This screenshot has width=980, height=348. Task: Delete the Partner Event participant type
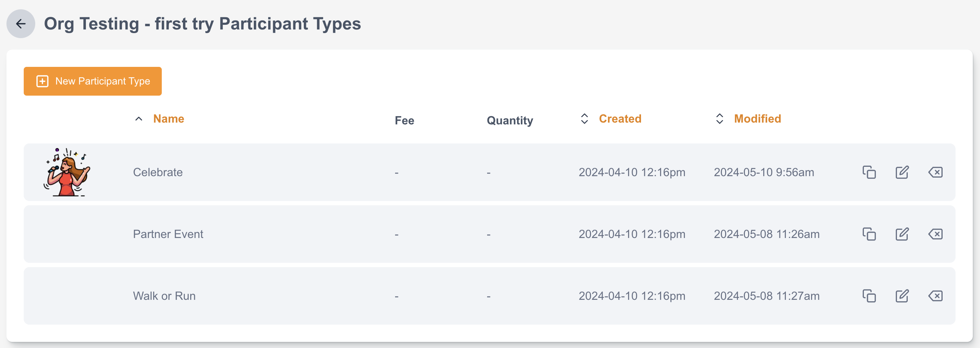tap(935, 234)
